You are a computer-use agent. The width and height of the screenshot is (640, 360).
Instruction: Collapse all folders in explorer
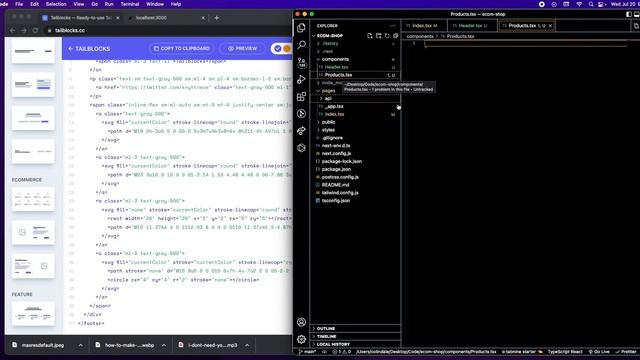tap(396, 36)
